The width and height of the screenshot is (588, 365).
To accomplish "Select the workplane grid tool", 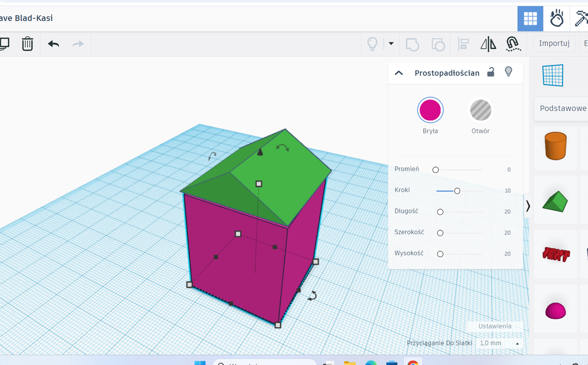I will pos(553,75).
